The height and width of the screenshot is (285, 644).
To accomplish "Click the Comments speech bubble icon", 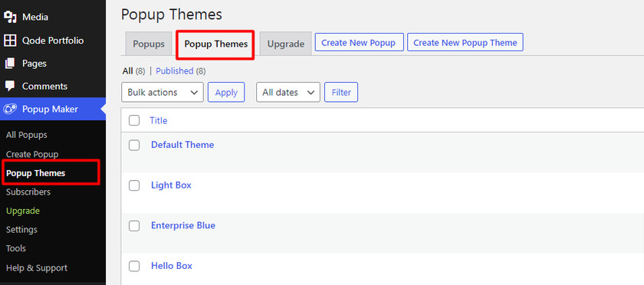I will point(10,87).
